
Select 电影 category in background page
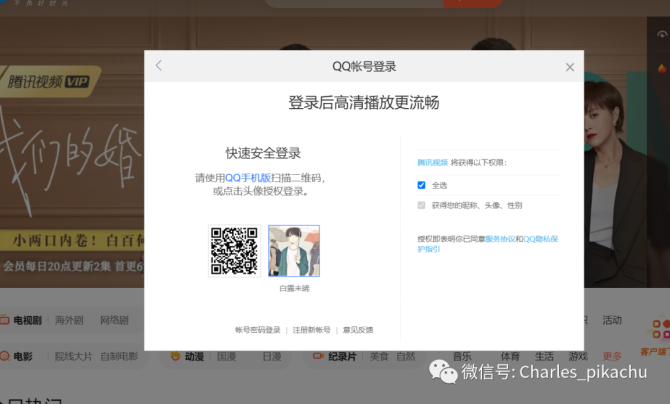tap(23, 357)
